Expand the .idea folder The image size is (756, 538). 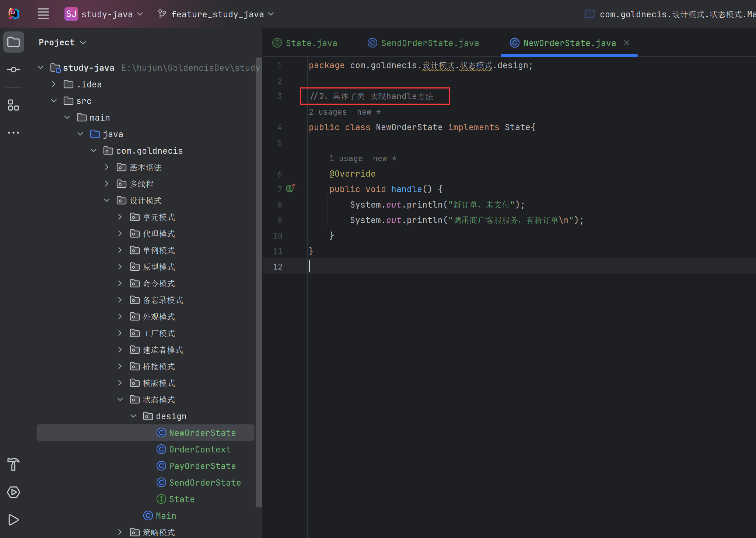coord(54,84)
